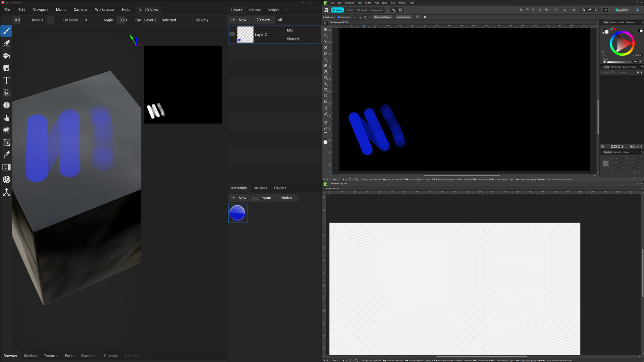Expand the Export PNG dropdown arrow
644x362 pixels.
pyautogui.click(x=630, y=10)
